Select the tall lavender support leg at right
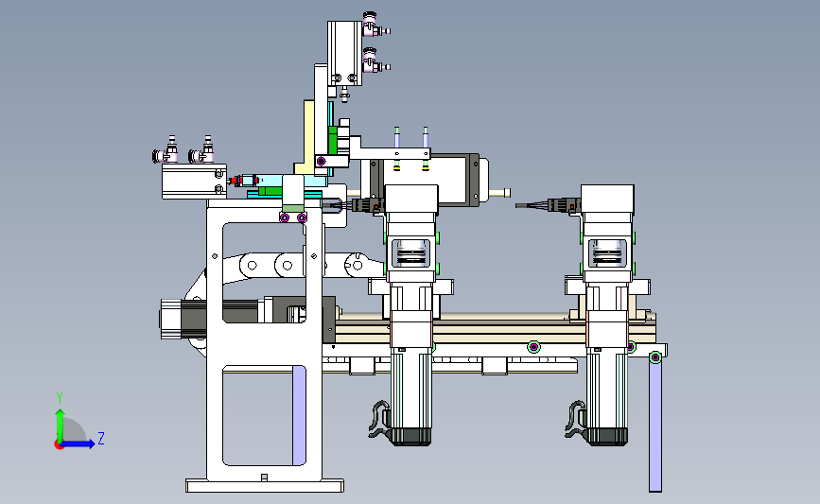 pyautogui.click(x=655, y=425)
